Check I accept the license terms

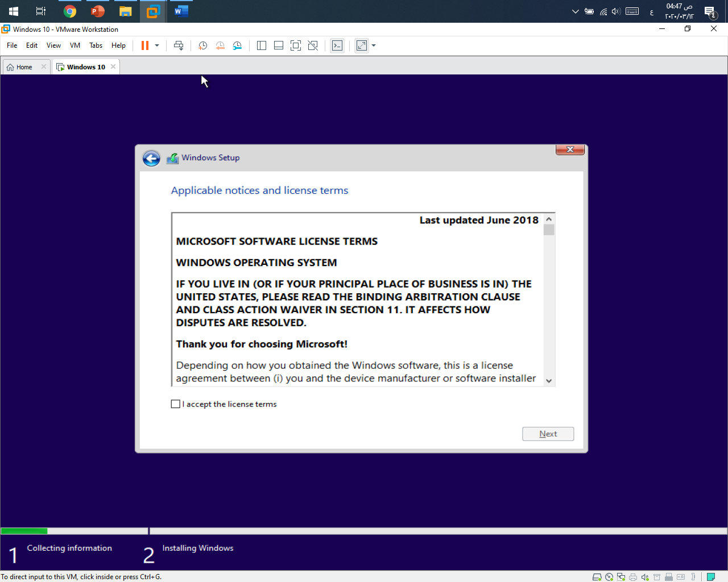point(176,404)
